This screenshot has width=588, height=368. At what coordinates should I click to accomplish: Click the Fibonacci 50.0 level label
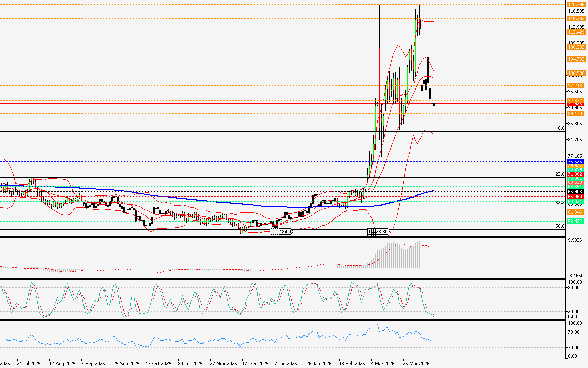coord(559,226)
